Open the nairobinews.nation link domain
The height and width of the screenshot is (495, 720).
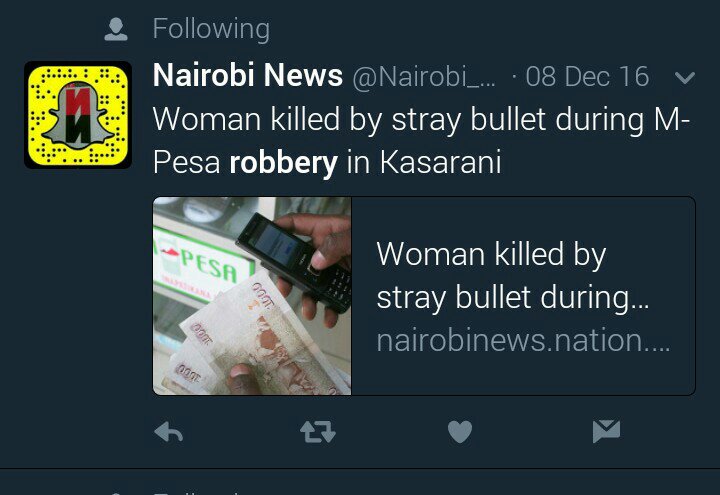click(523, 340)
